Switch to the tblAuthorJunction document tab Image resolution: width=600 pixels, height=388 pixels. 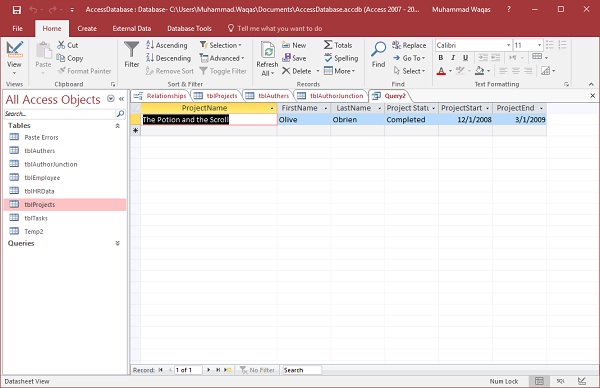tap(330, 96)
